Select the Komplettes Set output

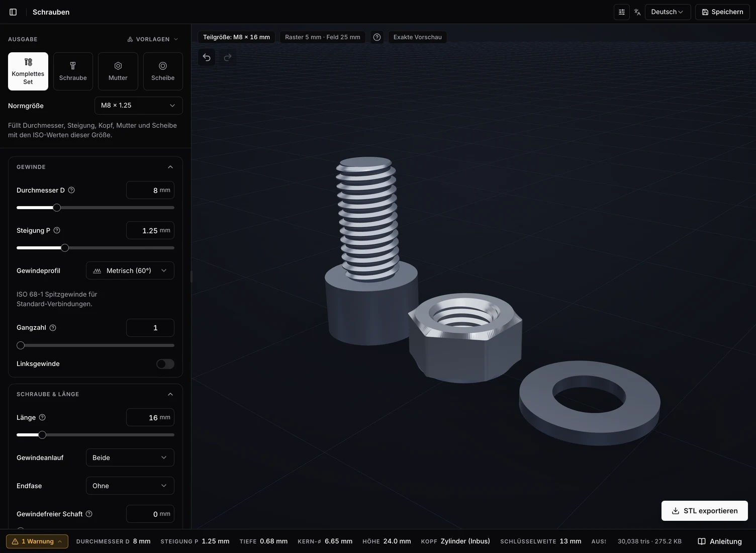28,71
